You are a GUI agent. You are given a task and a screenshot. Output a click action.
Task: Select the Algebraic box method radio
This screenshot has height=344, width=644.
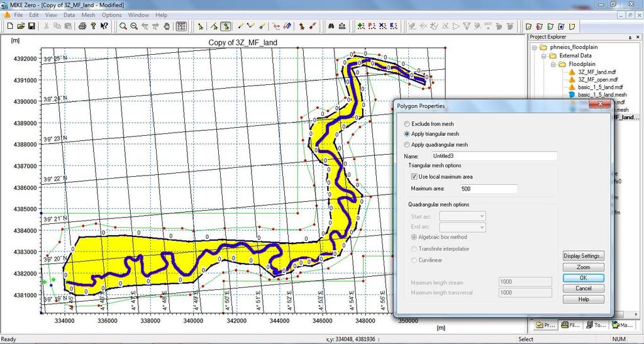click(x=414, y=237)
